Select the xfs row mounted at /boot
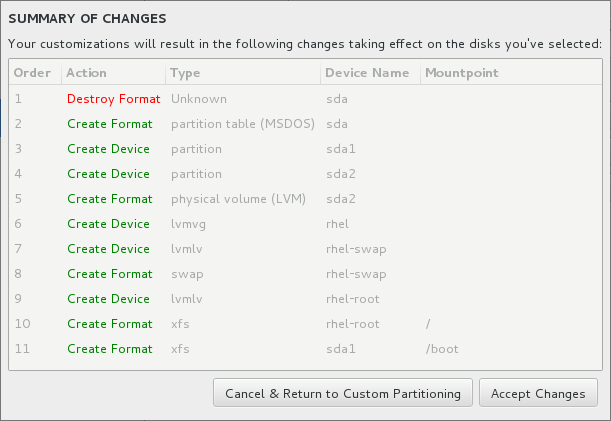 point(300,349)
